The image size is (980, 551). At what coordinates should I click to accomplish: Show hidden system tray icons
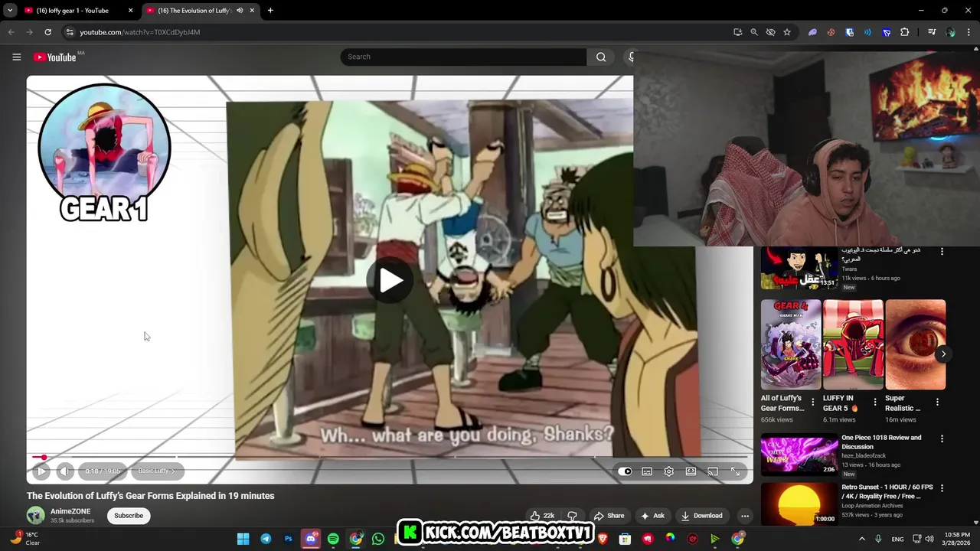(861, 539)
